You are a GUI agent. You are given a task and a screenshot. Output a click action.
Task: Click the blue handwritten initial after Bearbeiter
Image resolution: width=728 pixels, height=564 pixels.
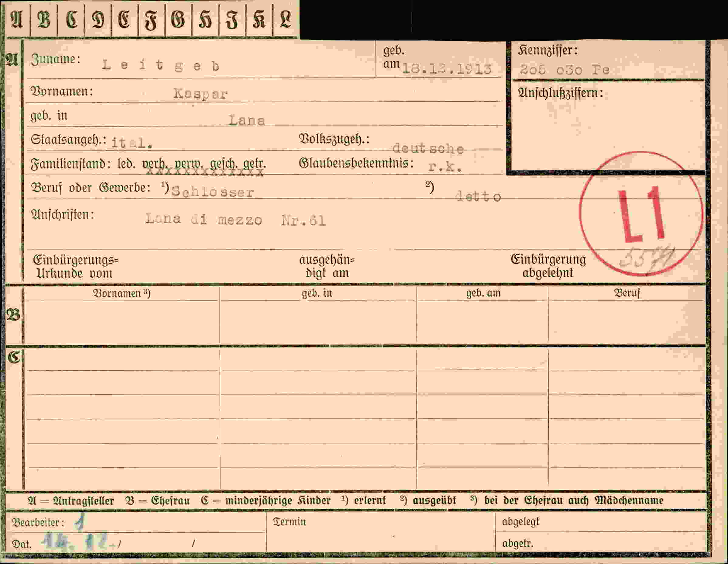[x=80, y=522]
